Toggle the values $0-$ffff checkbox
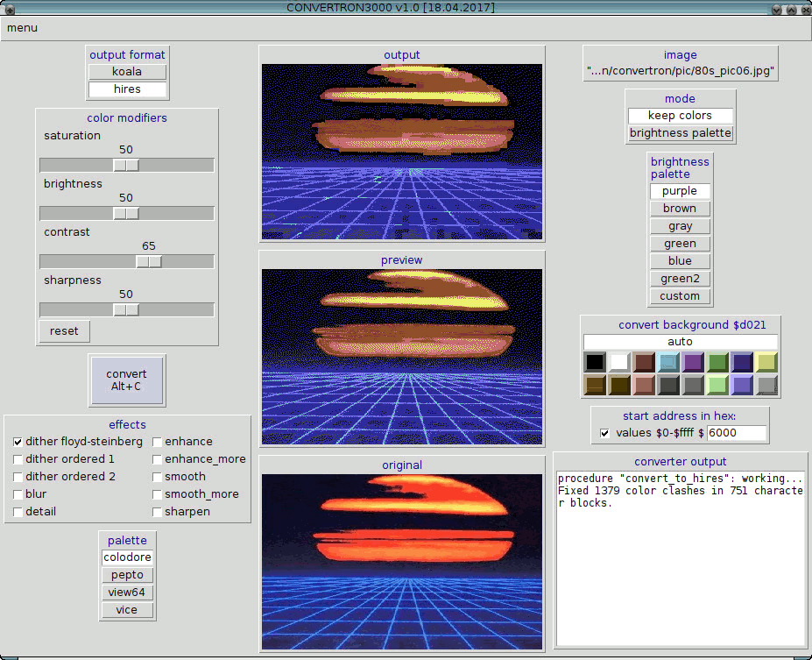The width and height of the screenshot is (812, 660). click(604, 433)
